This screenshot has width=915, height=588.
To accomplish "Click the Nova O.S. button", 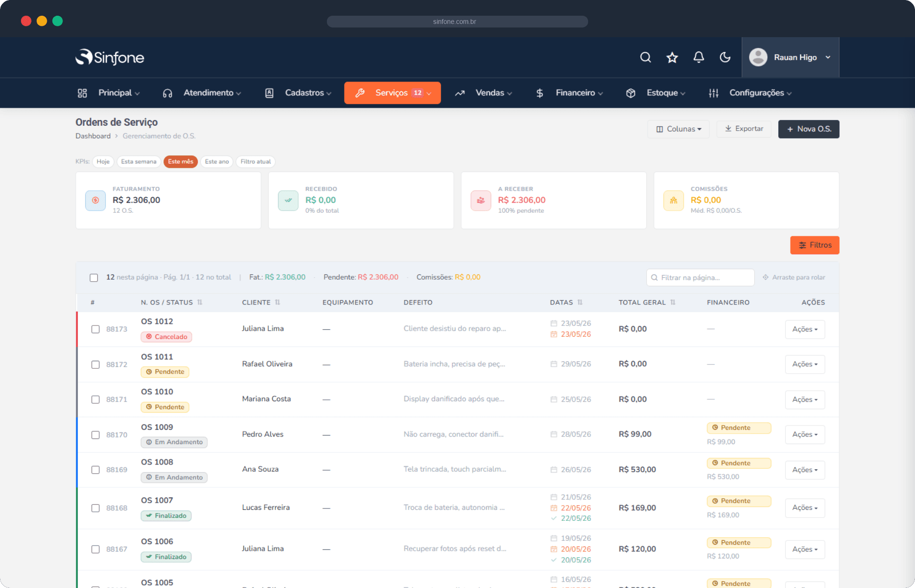I will 809,129.
